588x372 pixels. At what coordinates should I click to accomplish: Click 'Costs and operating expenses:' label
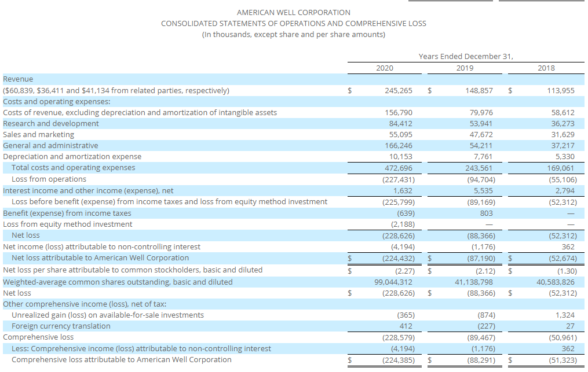click(57, 101)
